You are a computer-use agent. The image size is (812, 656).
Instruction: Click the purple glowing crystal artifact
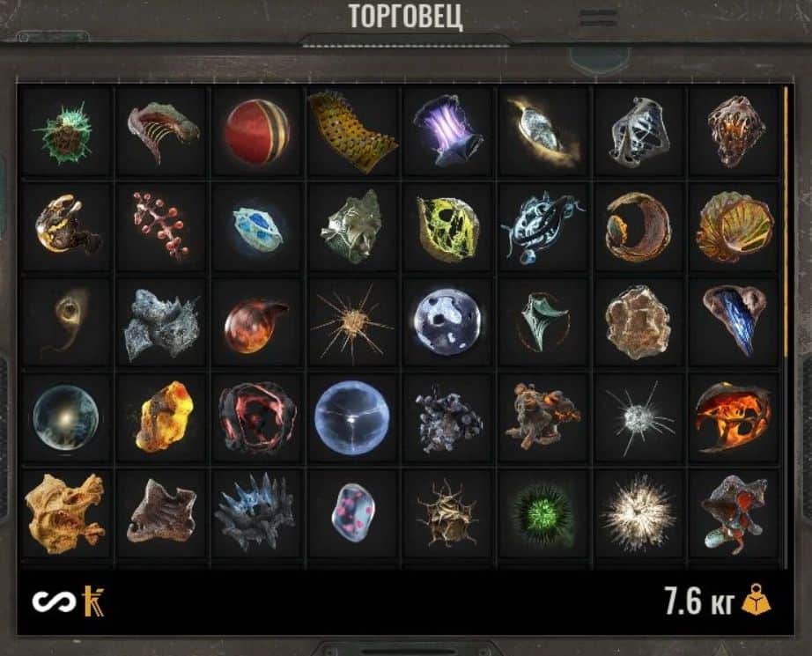448,130
